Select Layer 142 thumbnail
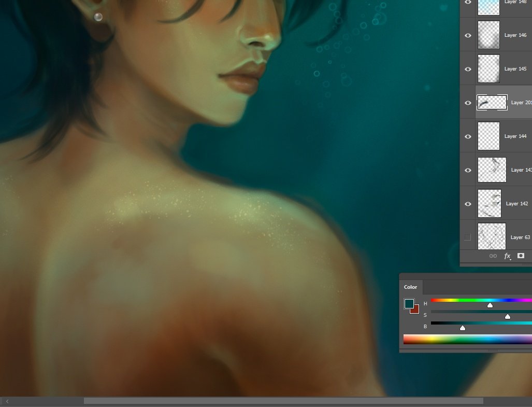 tap(489, 203)
